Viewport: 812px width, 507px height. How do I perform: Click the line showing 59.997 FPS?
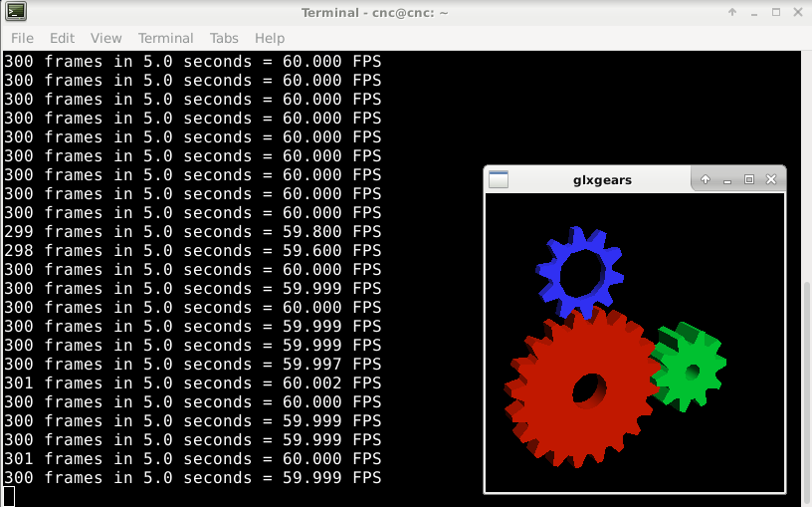pos(193,365)
